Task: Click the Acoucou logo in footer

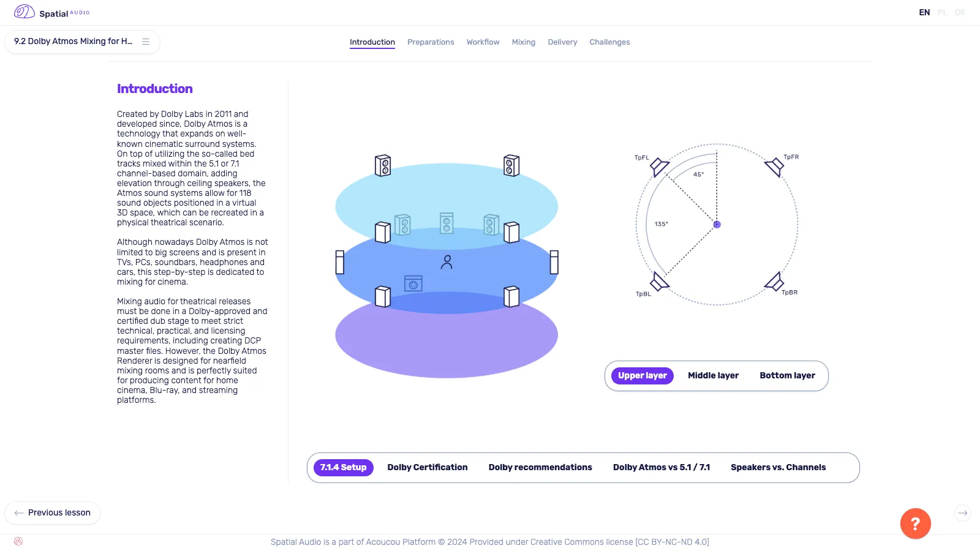Action: pyautogui.click(x=18, y=541)
